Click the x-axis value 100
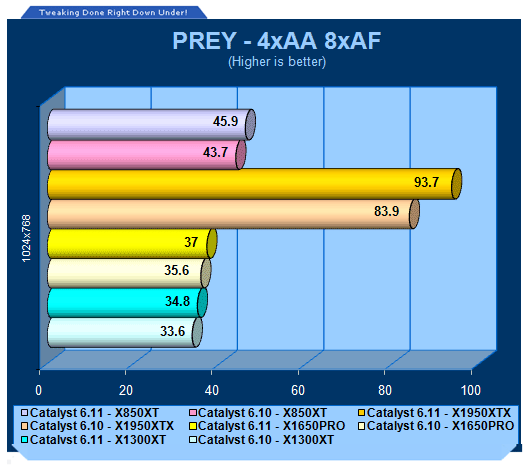The width and height of the screenshot is (530, 468). pos(471,390)
